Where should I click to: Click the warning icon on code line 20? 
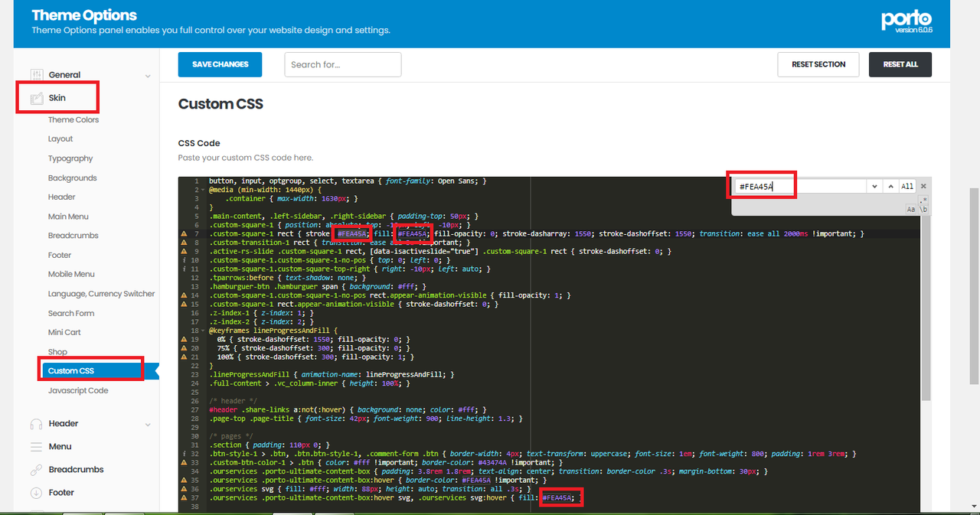tap(184, 348)
